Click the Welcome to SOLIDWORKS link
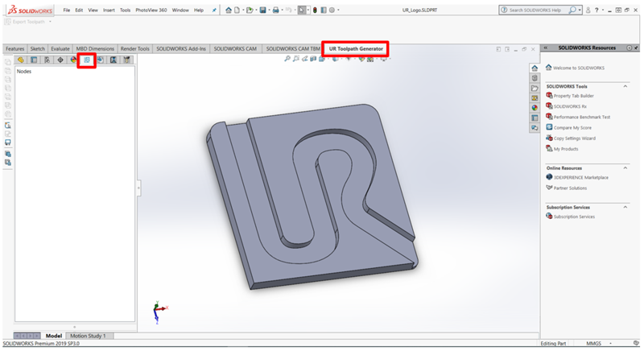This screenshot has width=644, height=351. coord(579,68)
